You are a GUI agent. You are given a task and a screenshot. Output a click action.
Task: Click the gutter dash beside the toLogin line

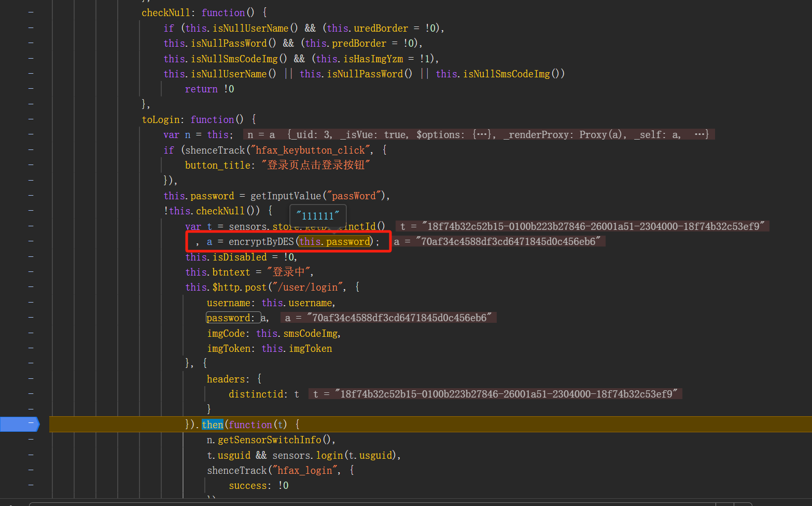[31, 119]
